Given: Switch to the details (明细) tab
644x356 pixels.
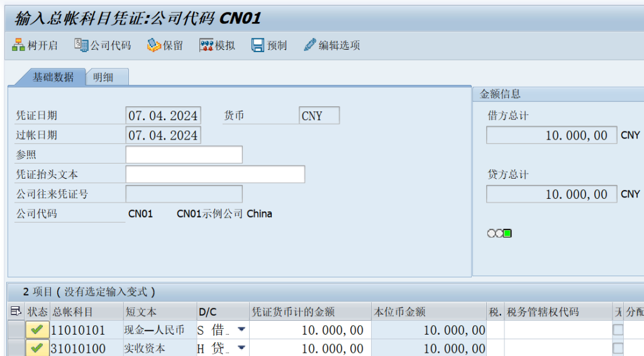Looking at the screenshot, I should 103,77.
